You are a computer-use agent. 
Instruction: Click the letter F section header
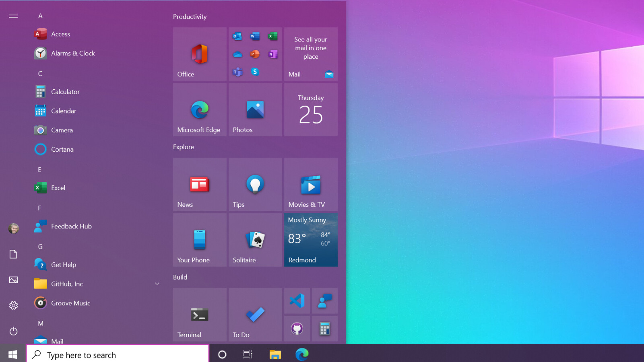point(39,208)
